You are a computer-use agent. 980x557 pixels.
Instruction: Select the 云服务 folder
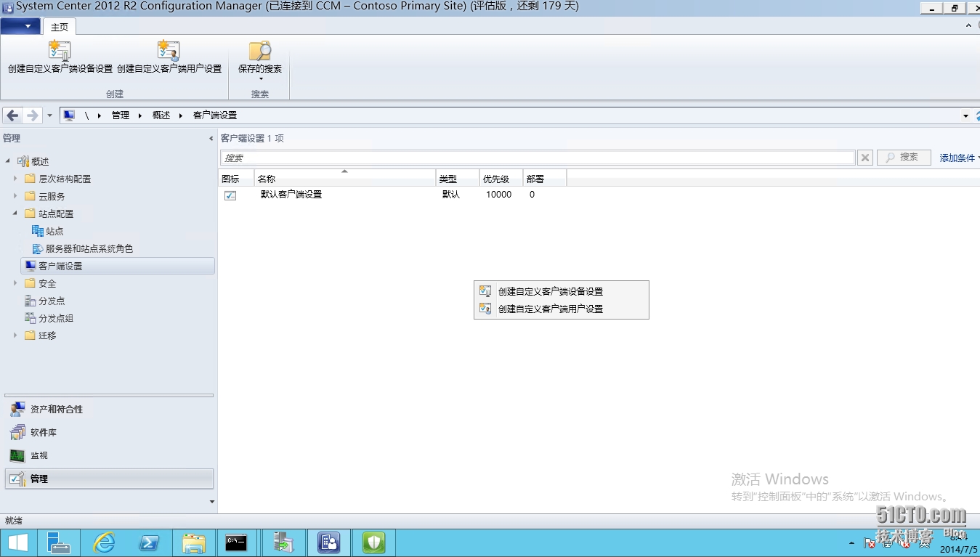click(52, 196)
